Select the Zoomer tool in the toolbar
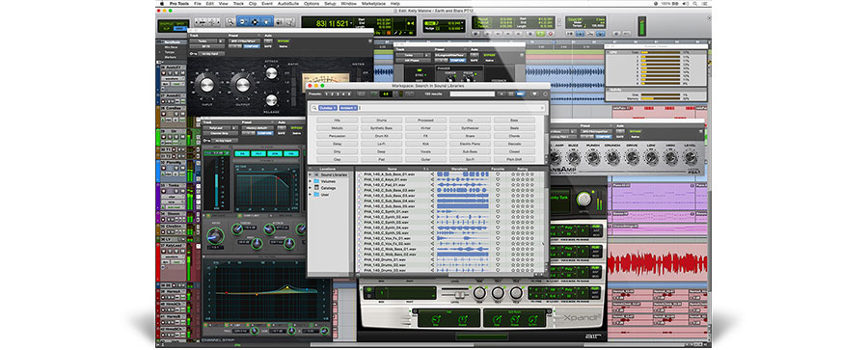The height and width of the screenshot is (350, 868). click(x=231, y=21)
